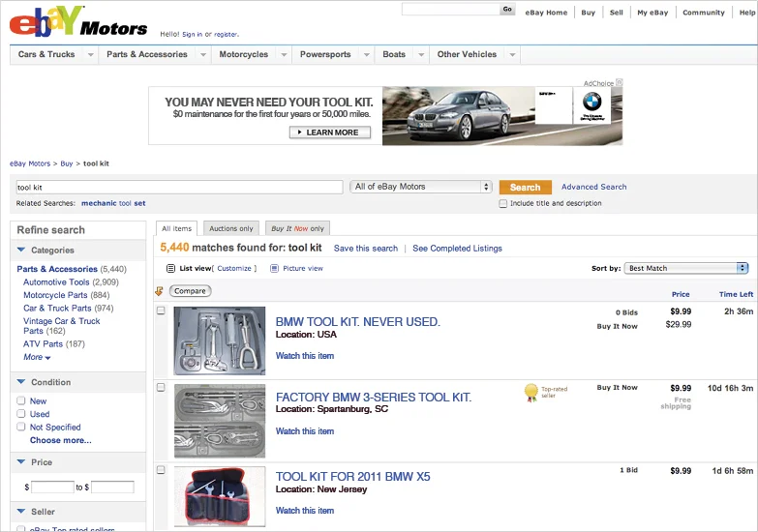Screen dimensions: 758x532
Task: Open the Powersports dropdown arrow
Action: tap(367, 54)
